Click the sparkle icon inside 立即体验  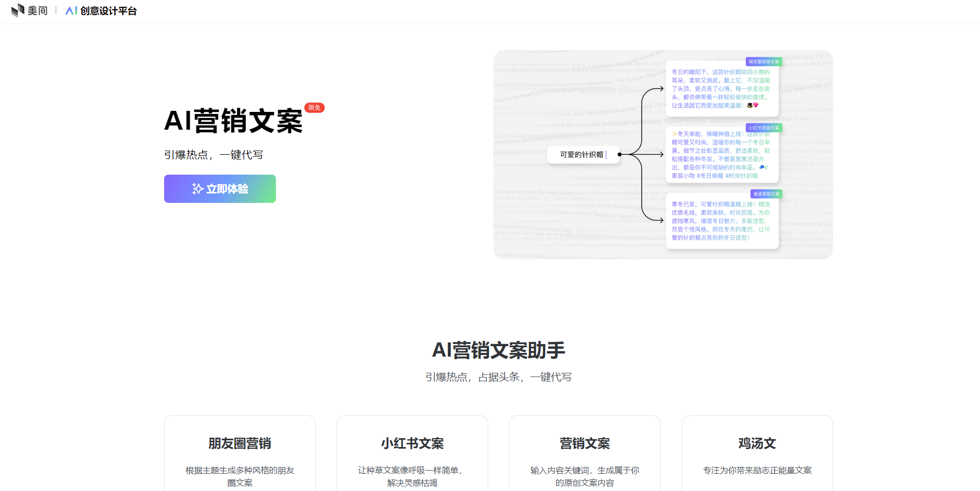coord(198,189)
